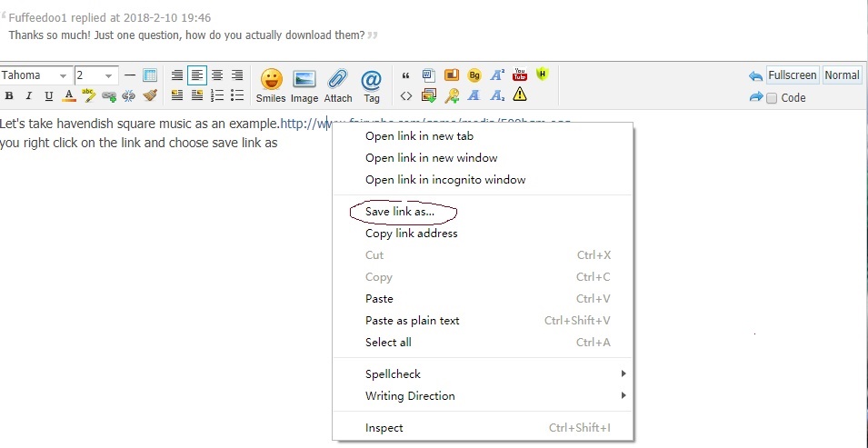Select "Copy link address" menu entry
The width and height of the screenshot is (868, 448).
(411, 234)
